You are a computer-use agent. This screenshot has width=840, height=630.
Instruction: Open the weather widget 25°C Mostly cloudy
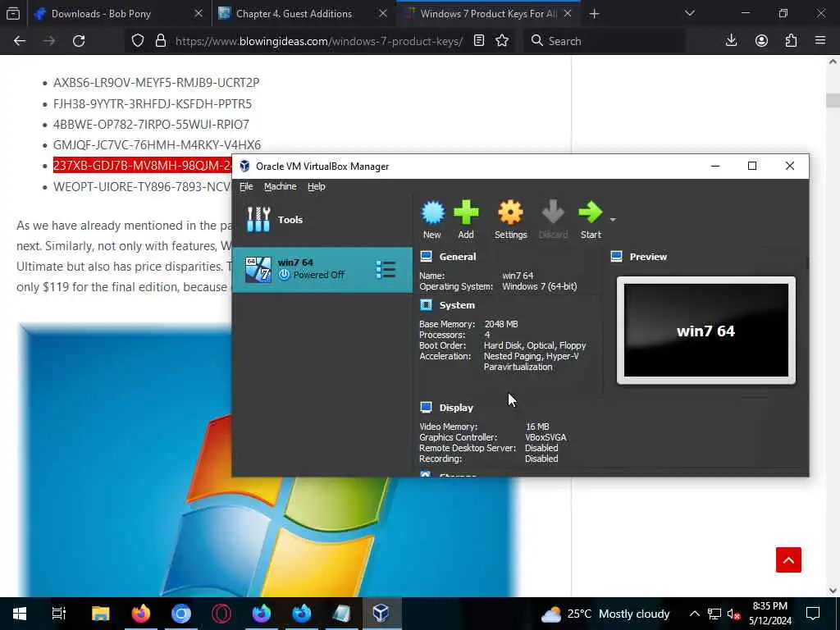[605, 614]
